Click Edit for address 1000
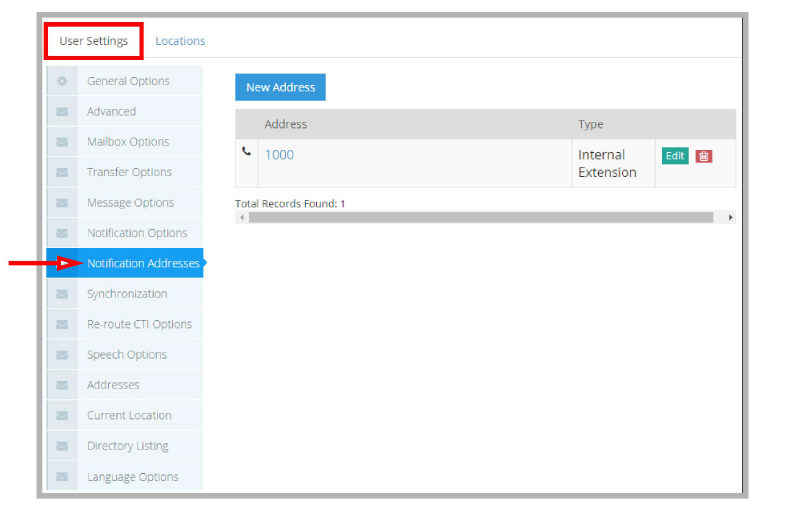Image resolution: width=785 pixels, height=518 pixels. (x=675, y=156)
